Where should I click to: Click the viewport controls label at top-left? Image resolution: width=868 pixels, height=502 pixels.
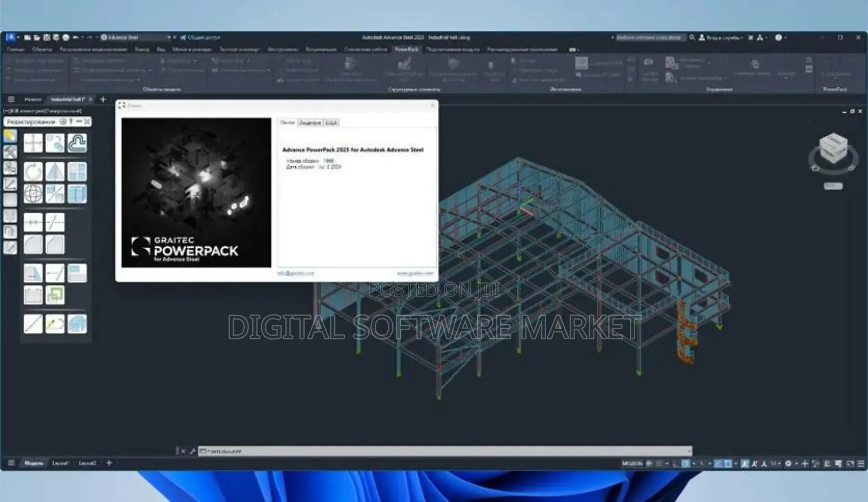coord(42,111)
